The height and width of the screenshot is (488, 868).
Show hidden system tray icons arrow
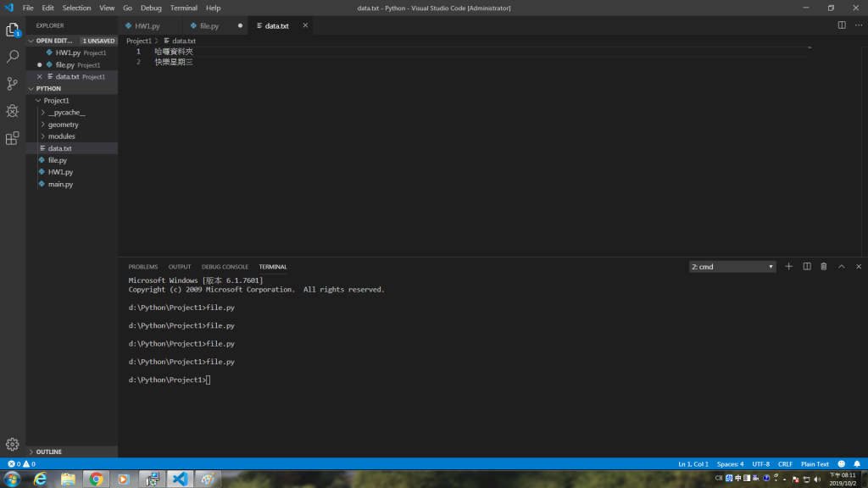[x=784, y=480]
